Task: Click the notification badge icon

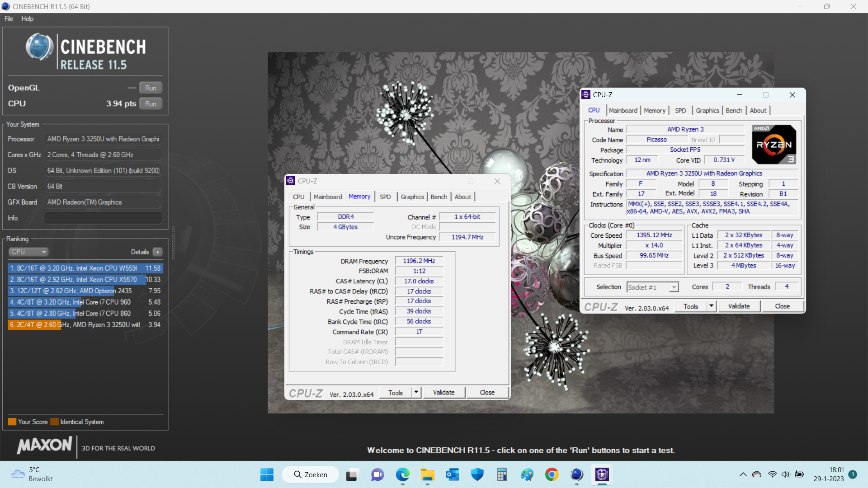Action: pyautogui.click(x=853, y=474)
